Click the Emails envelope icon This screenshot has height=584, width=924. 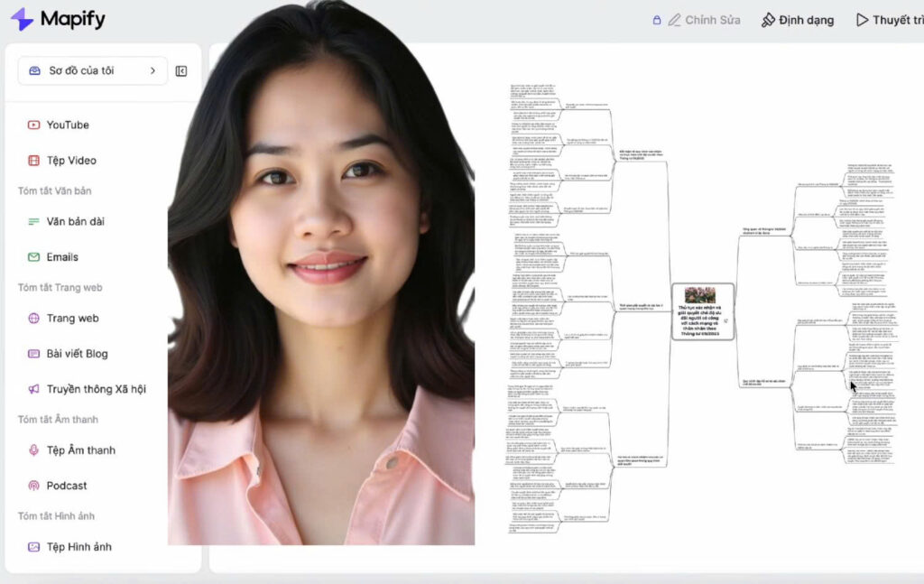(x=33, y=257)
